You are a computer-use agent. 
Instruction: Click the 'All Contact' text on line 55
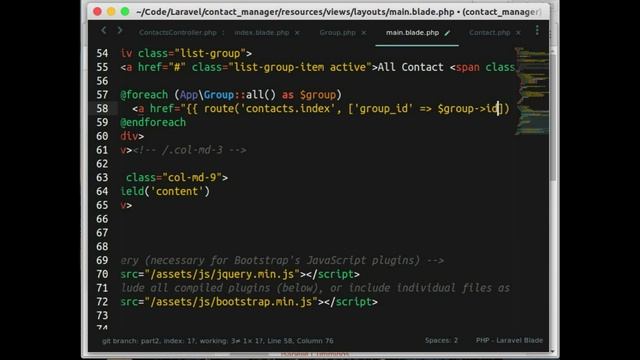coord(410,67)
